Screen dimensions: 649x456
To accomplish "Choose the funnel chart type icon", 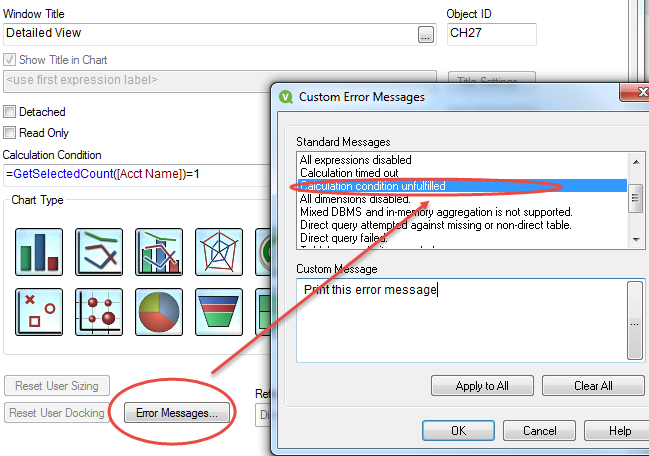I will click(x=219, y=312).
